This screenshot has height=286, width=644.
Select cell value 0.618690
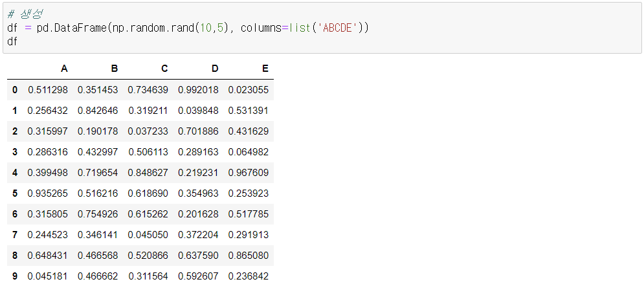pos(148,193)
